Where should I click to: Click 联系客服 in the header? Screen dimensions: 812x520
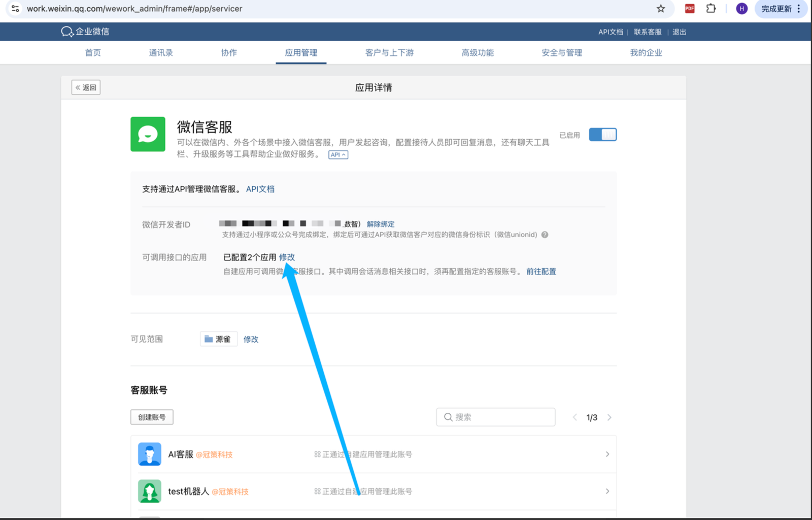[648, 31]
